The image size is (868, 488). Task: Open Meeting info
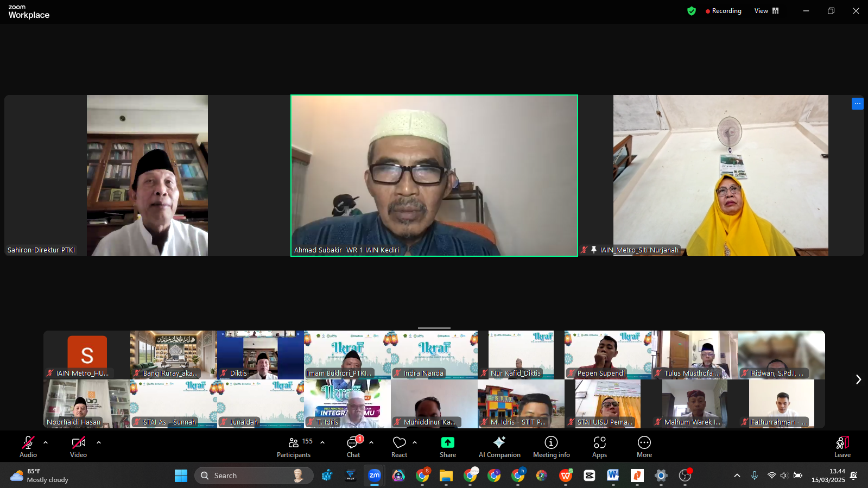pyautogui.click(x=551, y=447)
